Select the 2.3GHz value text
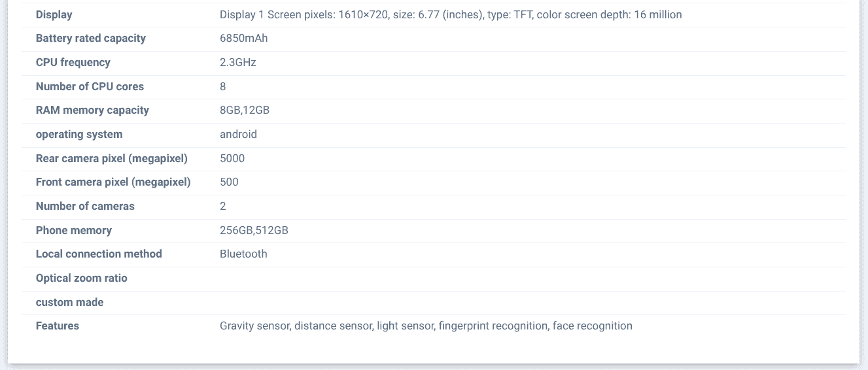The height and width of the screenshot is (370, 868). pyautogui.click(x=237, y=62)
